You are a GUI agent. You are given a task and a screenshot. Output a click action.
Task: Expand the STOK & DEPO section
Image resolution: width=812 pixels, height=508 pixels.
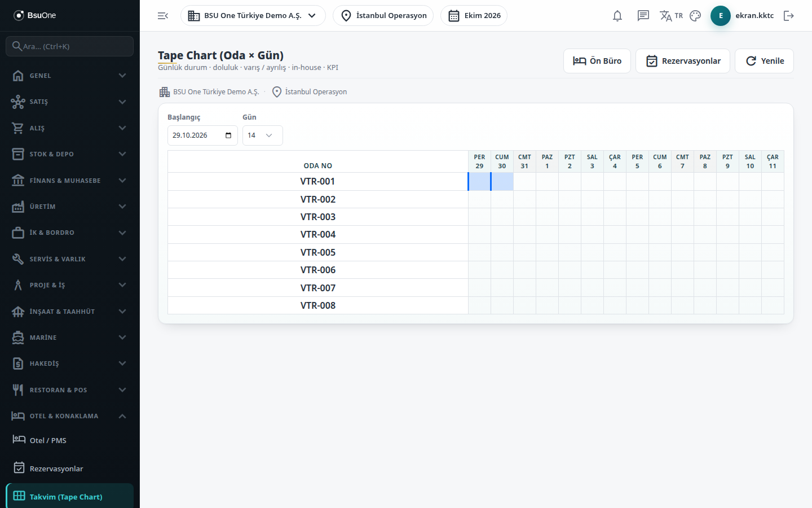(69, 154)
